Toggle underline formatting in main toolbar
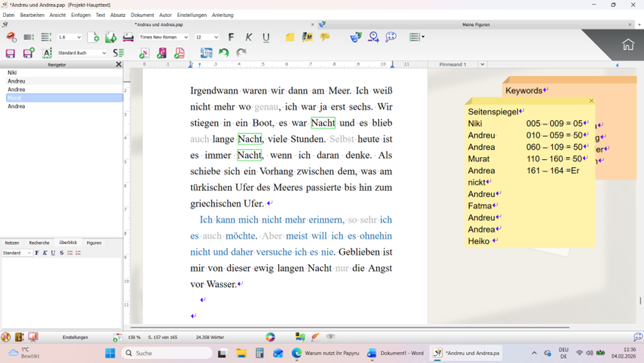644x363 pixels. tap(266, 37)
